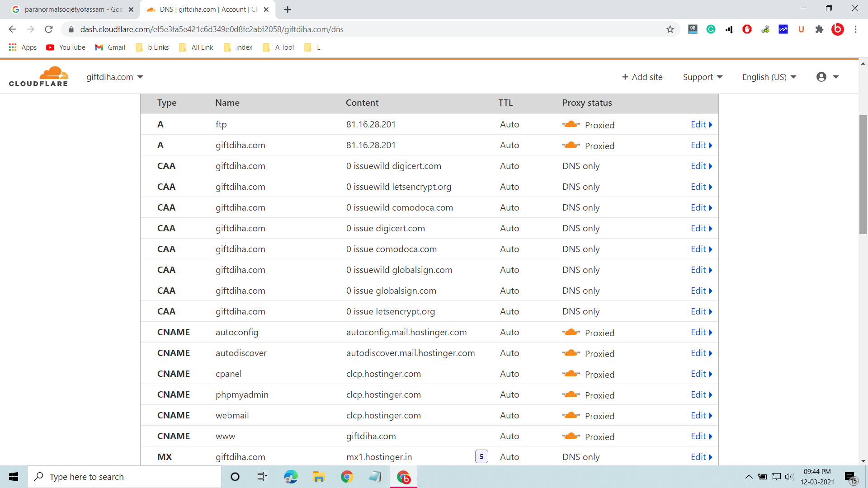This screenshot has width=868, height=488.
Task: Toggle proxy cloud for ftp record
Action: coord(571,124)
